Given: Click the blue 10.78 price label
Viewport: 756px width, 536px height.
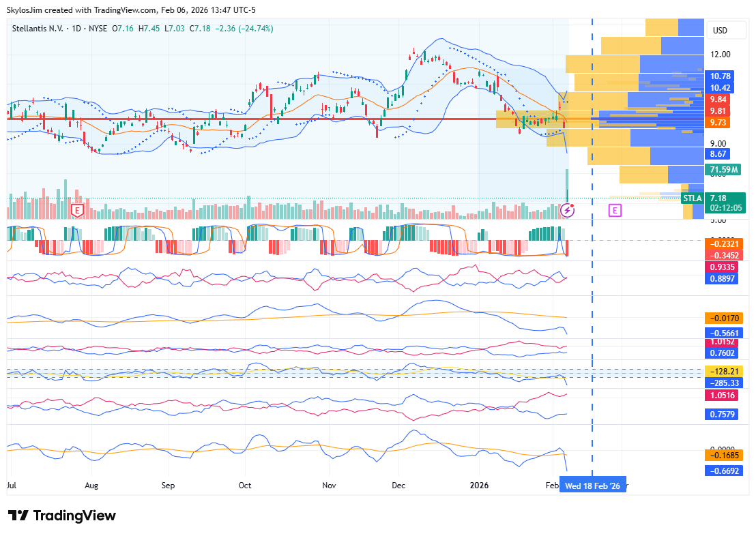Looking at the screenshot, I should pyautogui.click(x=720, y=76).
